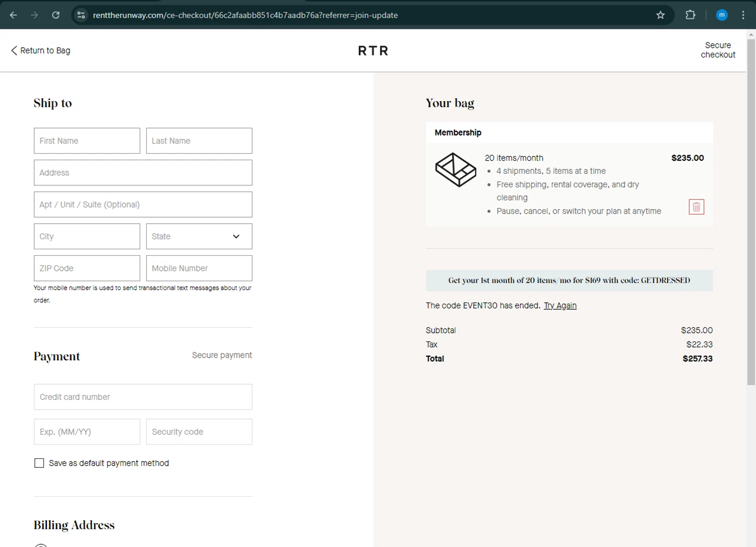Click the Tax label in order summary
The width and height of the screenshot is (756, 547).
tap(431, 345)
